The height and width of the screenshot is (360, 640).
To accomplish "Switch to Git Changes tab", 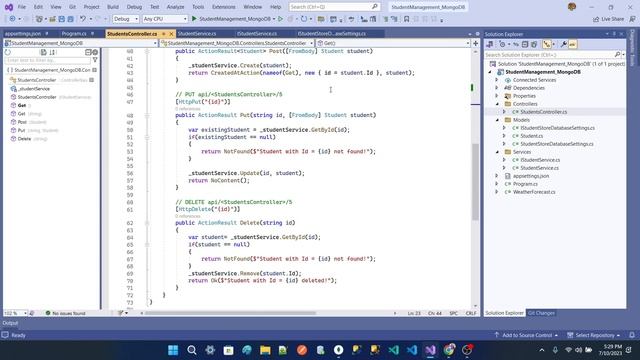I will click(x=541, y=313).
